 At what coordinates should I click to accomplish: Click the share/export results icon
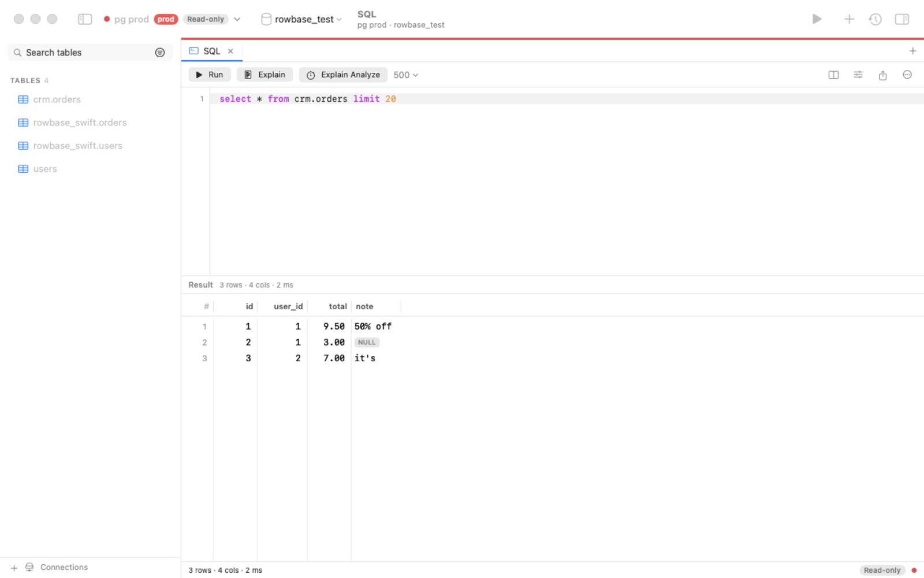tap(882, 75)
